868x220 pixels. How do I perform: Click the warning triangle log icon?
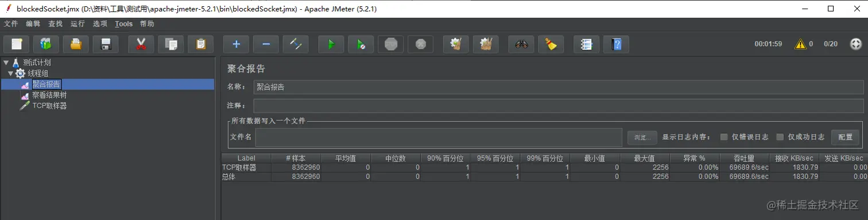800,44
